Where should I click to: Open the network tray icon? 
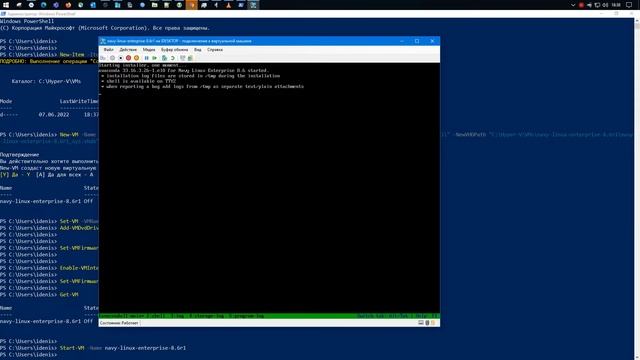[597, 5]
